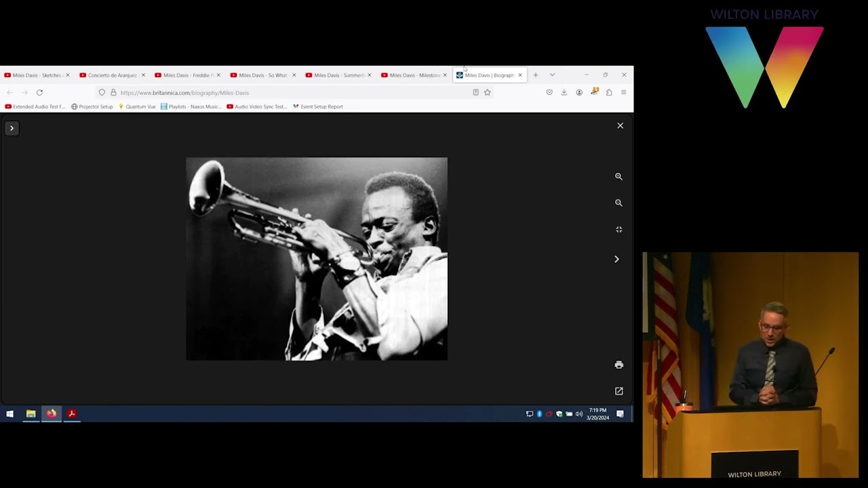Viewport: 868px width, 488px height.
Task: Open the Windows notification center
Action: click(620, 414)
